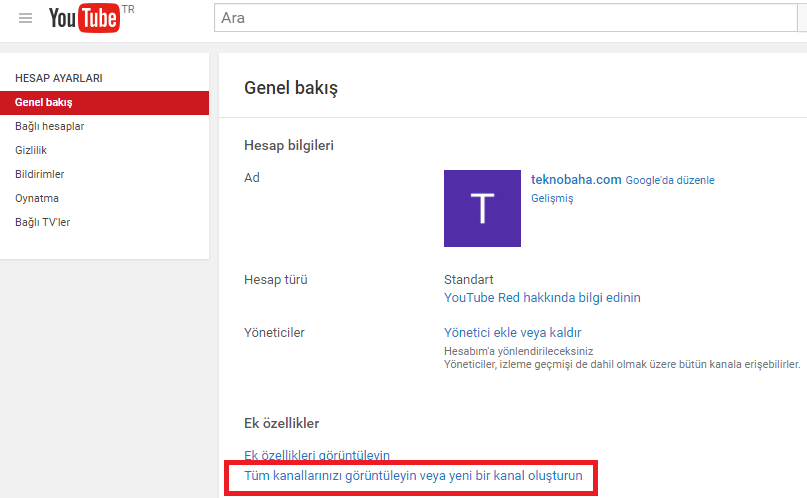Image resolution: width=807 pixels, height=498 pixels.
Task: Click the purple T profile avatar
Action: [x=482, y=208]
